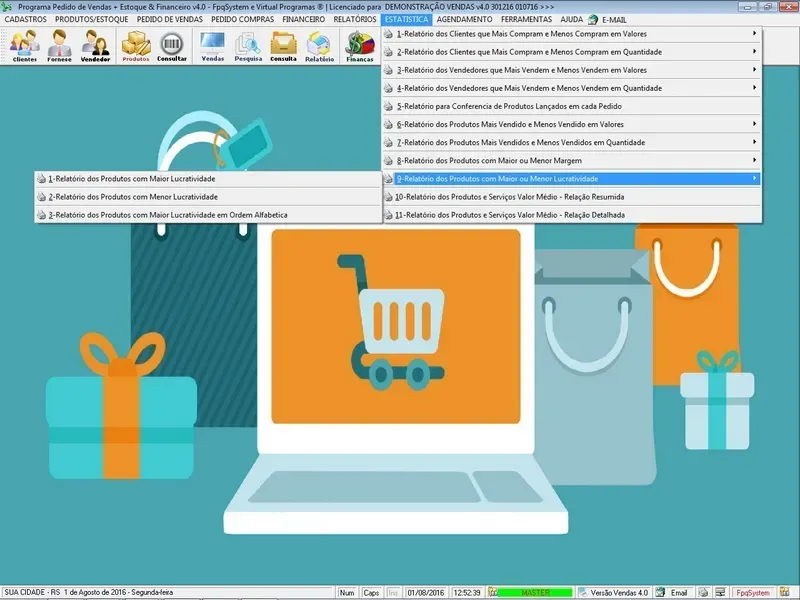Open the FERRAMENTAS menu

coord(527,19)
